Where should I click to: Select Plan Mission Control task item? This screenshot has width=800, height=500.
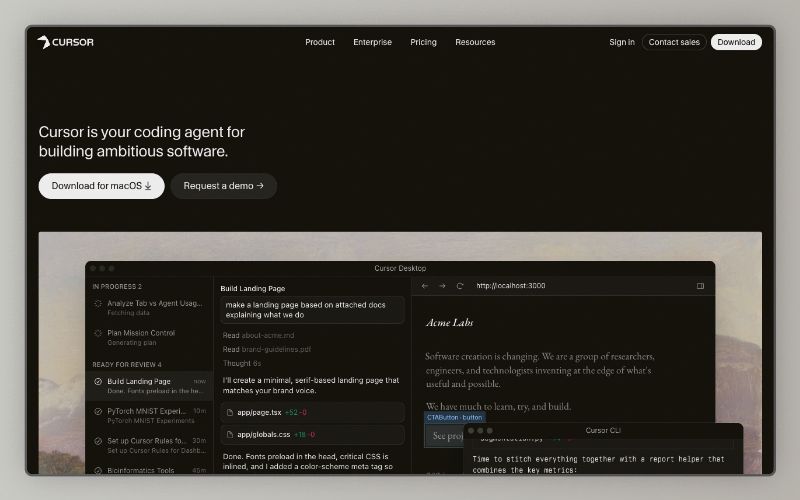click(x=149, y=337)
